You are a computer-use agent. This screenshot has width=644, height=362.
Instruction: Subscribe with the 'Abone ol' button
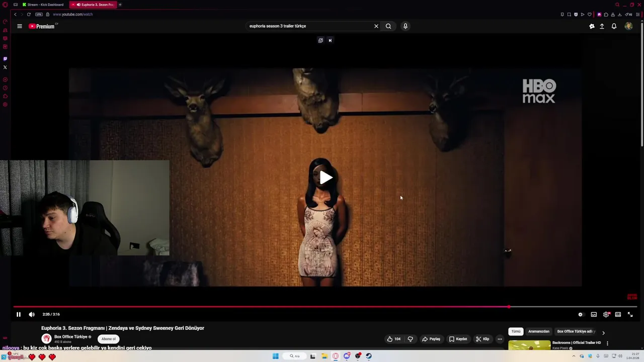click(x=108, y=339)
